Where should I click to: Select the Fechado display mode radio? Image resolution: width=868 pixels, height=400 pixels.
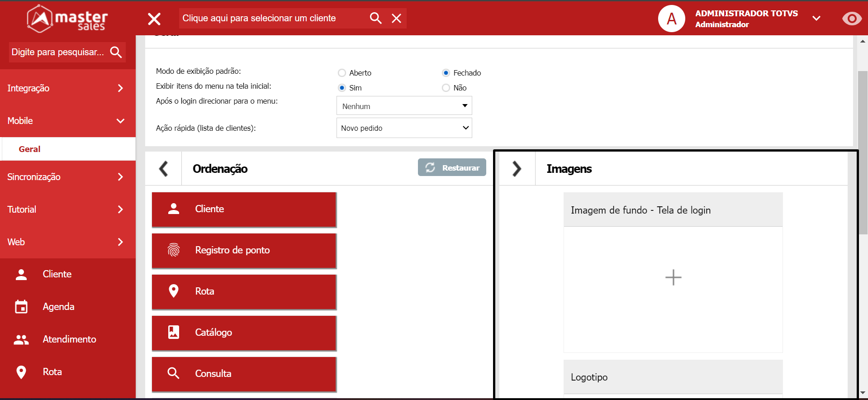pos(446,73)
